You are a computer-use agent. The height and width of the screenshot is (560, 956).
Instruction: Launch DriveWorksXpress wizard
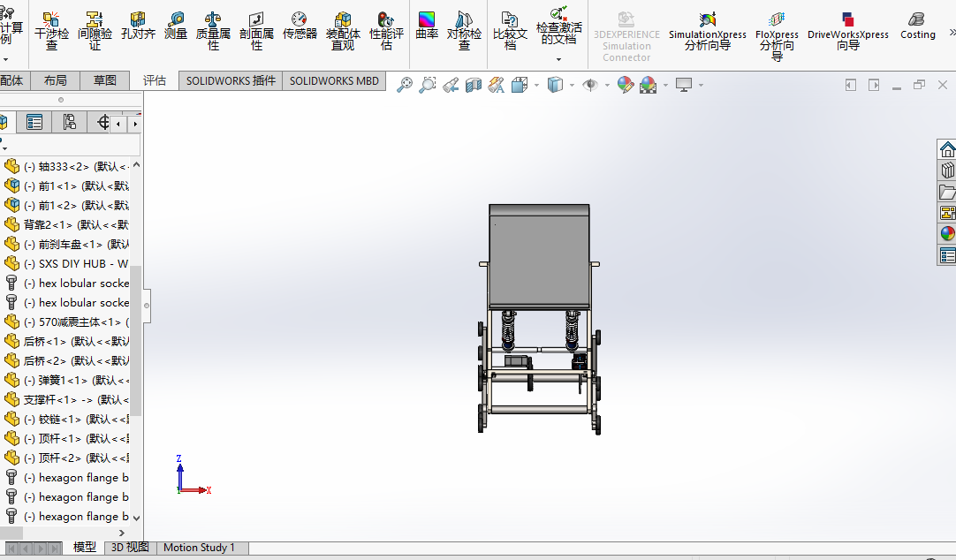(x=848, y=30)
